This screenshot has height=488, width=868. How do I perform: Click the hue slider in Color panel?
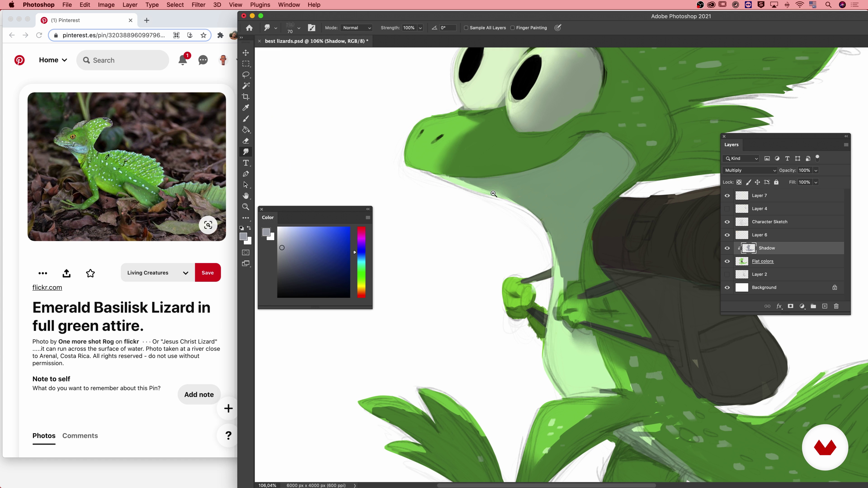pyautogui.click(x=361, y=262)
